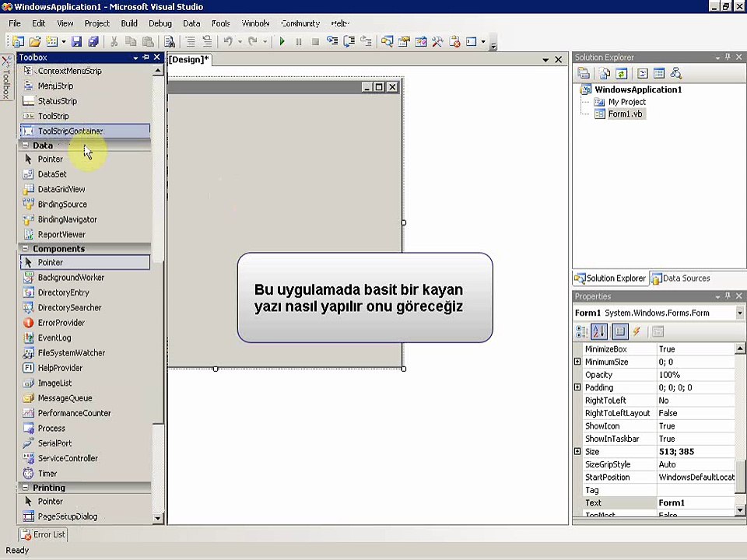Collapse the Printing section in Toolbox
This screenshot has height=560, width=747.
25,488
